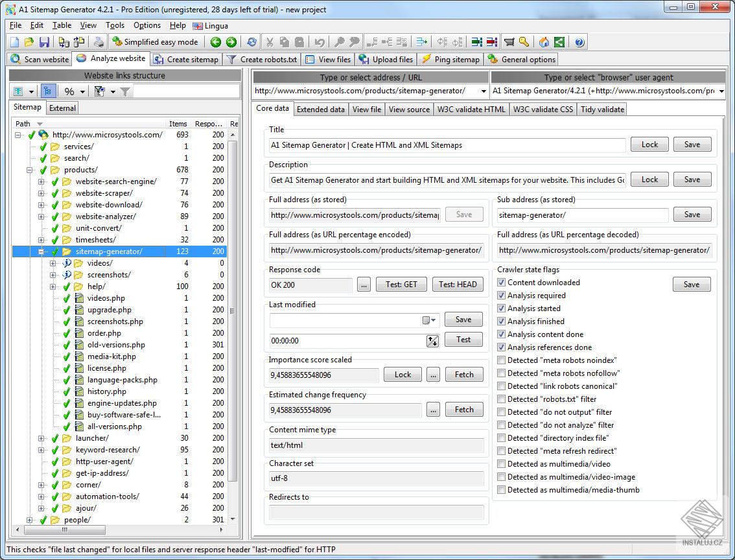Click the shopping cart purchase icon
The width and height of the screenshot is (735, 560).
pos(508,41)
